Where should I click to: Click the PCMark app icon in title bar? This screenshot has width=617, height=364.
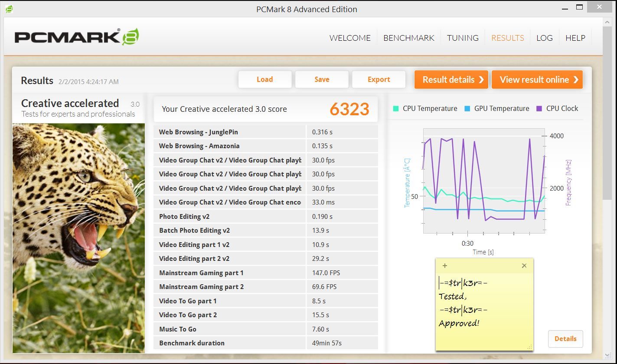pyautogui.click(x=9, y=9)
